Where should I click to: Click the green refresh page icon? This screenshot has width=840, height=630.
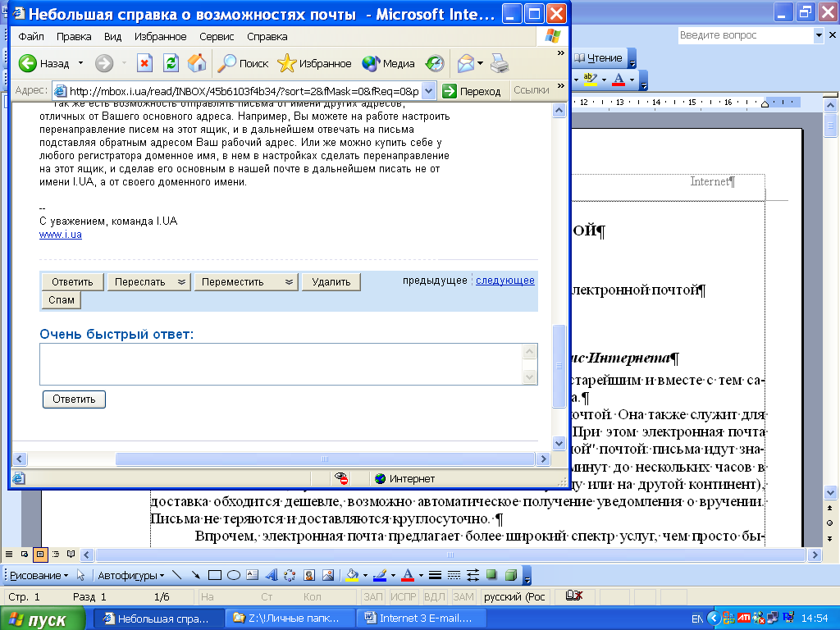point(171,63)
